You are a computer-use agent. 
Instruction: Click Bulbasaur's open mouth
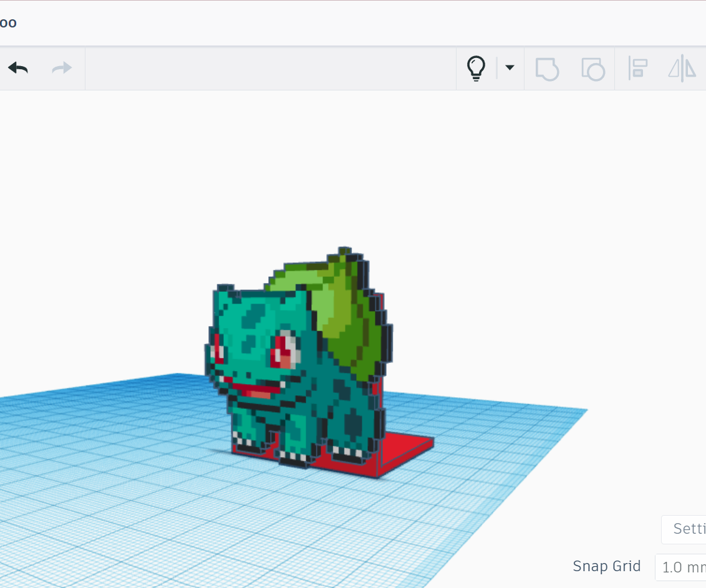(256, 390)
